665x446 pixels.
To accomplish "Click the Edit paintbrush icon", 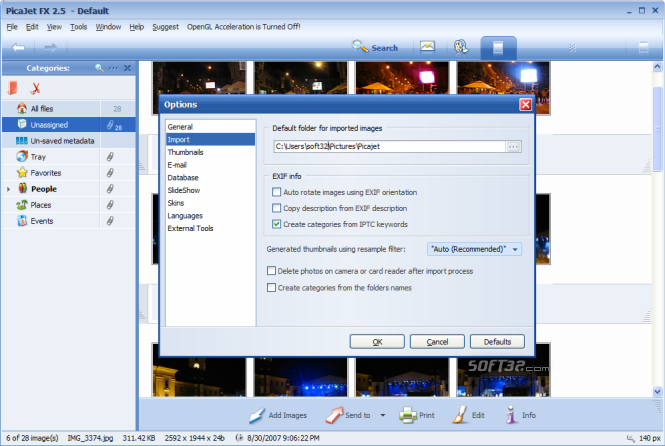I will [x=460, y=415].
